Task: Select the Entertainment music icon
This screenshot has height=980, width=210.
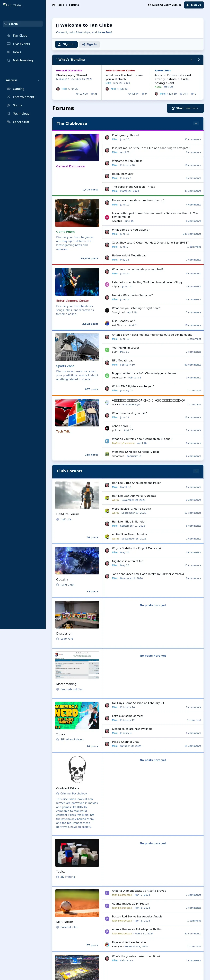Action: (9, 97)
